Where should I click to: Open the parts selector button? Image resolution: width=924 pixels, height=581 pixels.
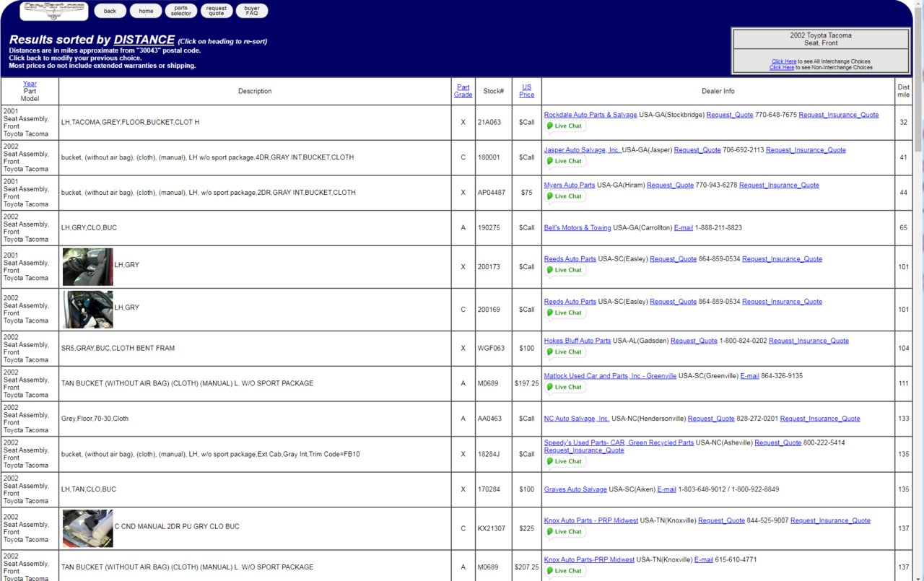(180, 11)
